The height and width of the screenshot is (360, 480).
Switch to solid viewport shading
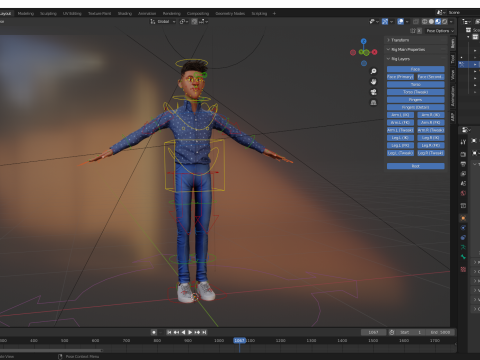pyautogui.click(x=431, y=22)
